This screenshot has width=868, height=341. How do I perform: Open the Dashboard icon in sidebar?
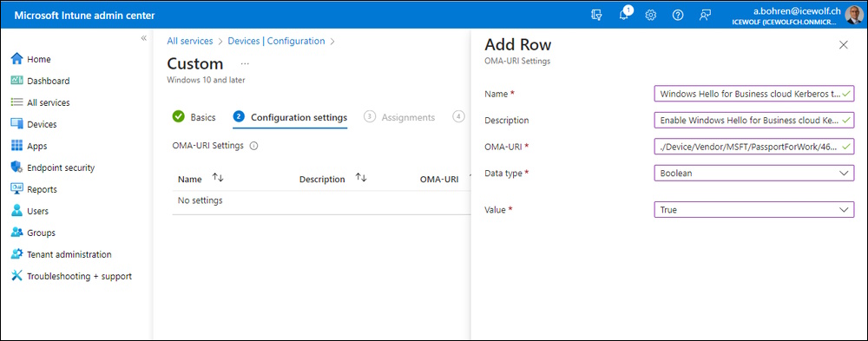point(16,81)
